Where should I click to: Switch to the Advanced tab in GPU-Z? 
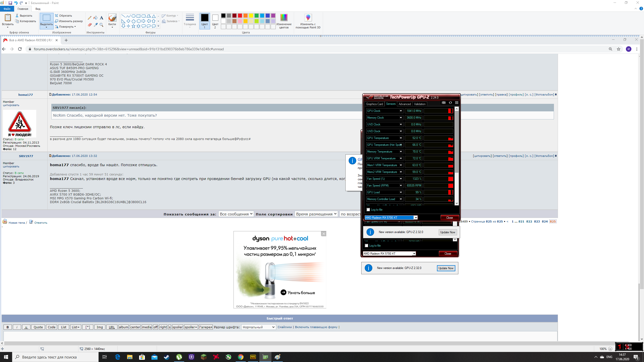405,104
